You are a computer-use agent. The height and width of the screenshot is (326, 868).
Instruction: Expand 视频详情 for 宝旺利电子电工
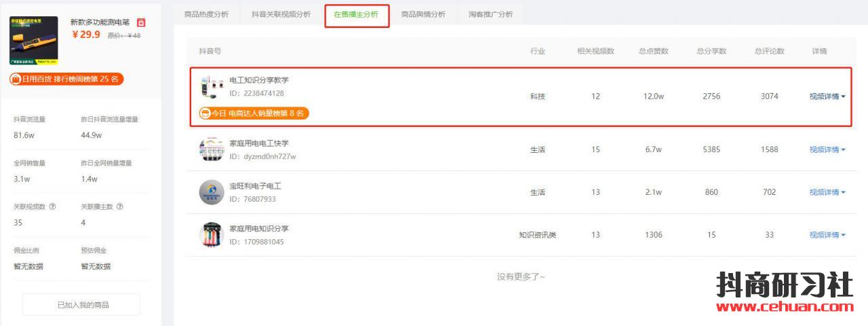[x=827, y=192]
